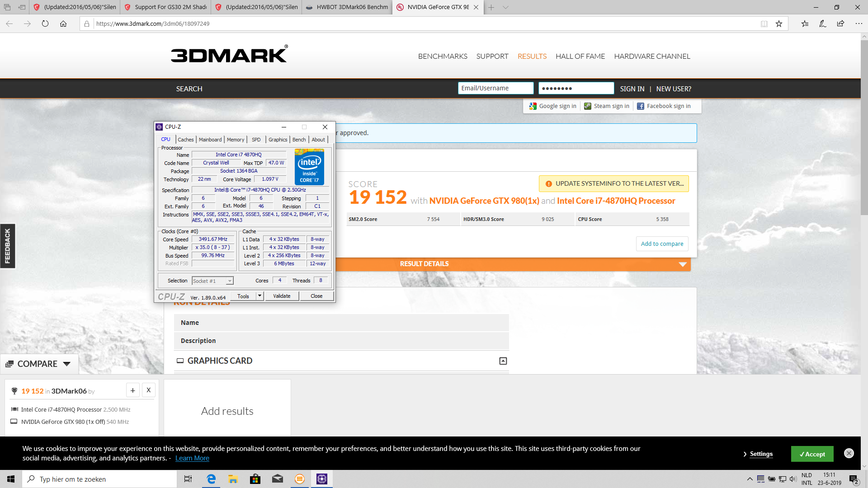Switch to Caches tab in CPU-Z
This screenshot has width=868, height=488.
185,140
